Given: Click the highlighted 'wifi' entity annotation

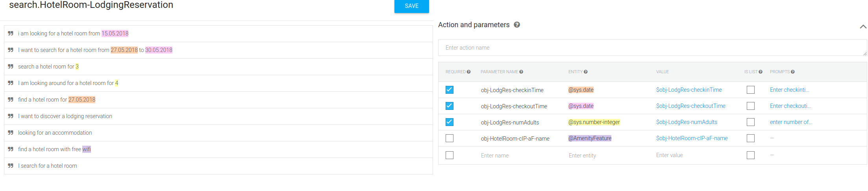Looking at the screenshot, I should [x=87, y=149].
